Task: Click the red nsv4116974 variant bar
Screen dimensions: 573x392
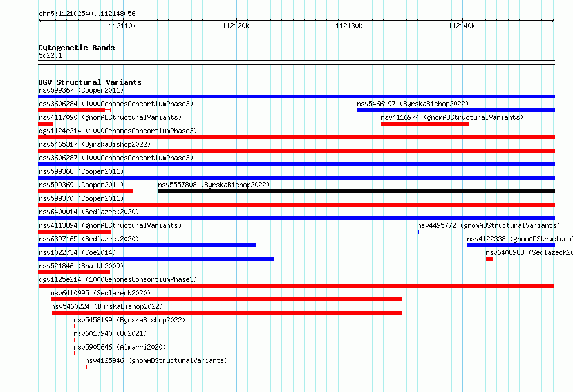Action: click(x=425, y=124)
